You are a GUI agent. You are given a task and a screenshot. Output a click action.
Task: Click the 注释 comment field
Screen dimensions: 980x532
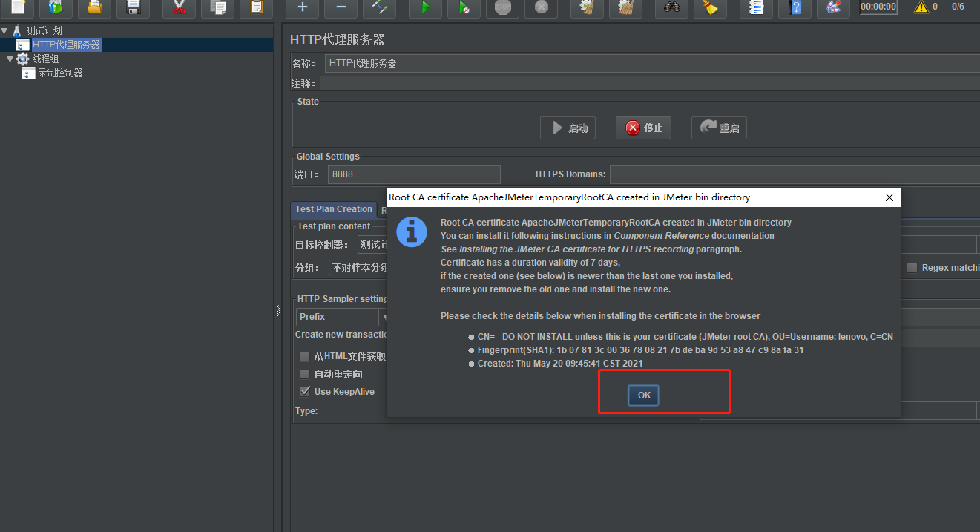650,83
